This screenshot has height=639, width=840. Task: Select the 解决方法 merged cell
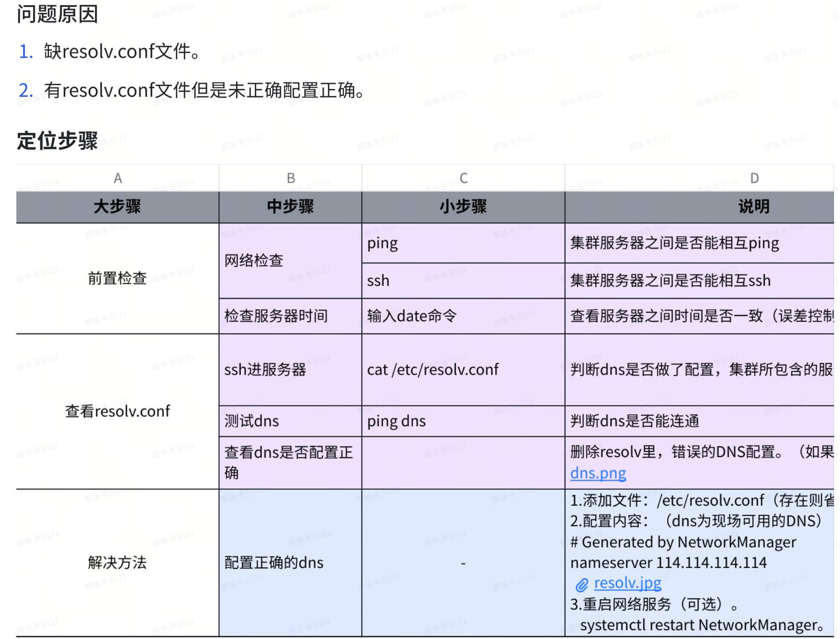[117, 562]
